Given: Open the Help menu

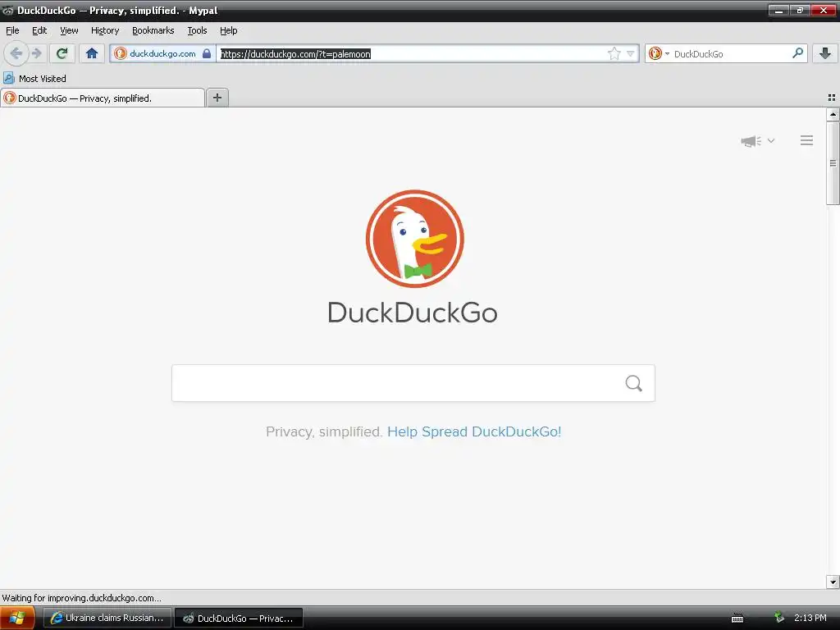Looking at the screenshot, I should (x=229, y=30).
